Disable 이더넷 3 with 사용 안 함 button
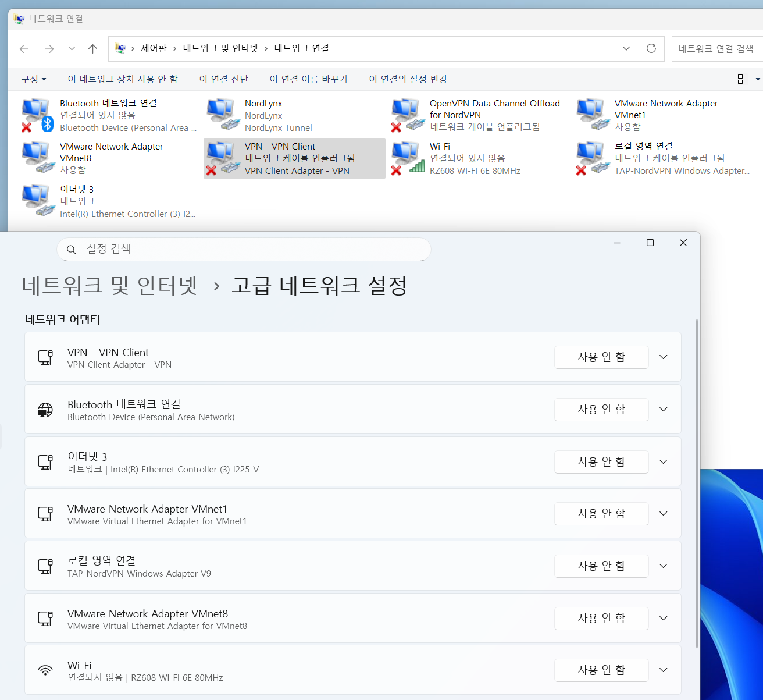763x700 pixels. pyautogui.click(x=601, y=462)
